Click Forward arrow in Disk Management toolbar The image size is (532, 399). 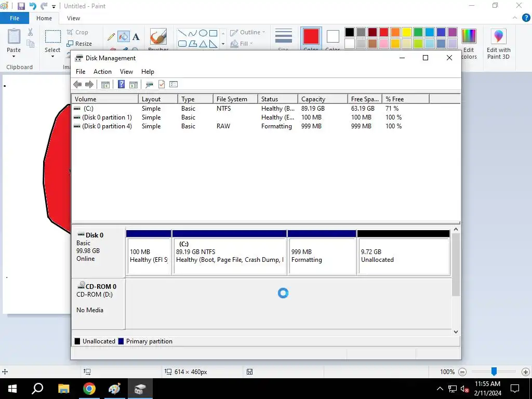[x=89, y=85]
